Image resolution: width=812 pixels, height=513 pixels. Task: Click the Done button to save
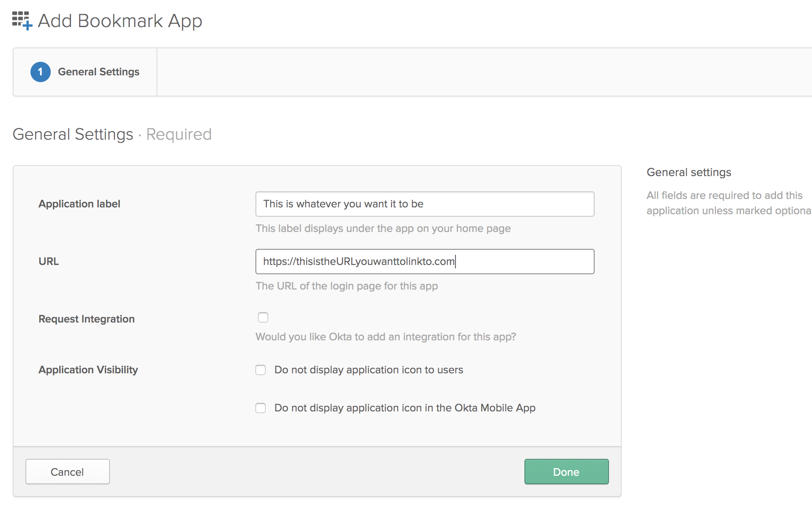[x=566, y=472]
